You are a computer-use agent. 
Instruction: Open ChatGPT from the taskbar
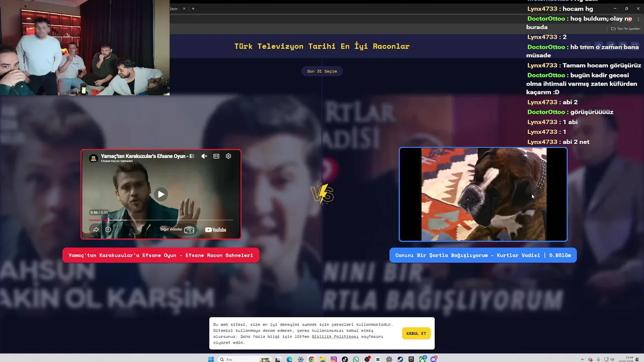pos(389,359)
